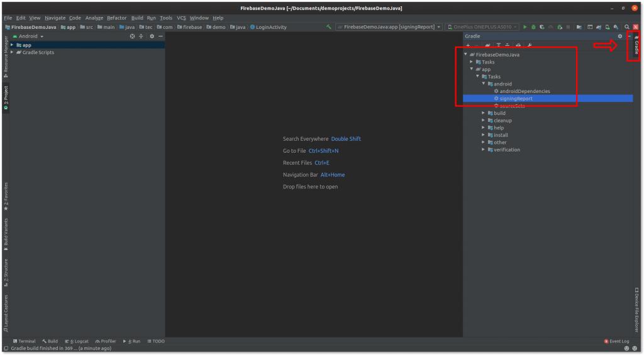Expand the install tasks group
644x355 pixels.
tap(484, 134)
